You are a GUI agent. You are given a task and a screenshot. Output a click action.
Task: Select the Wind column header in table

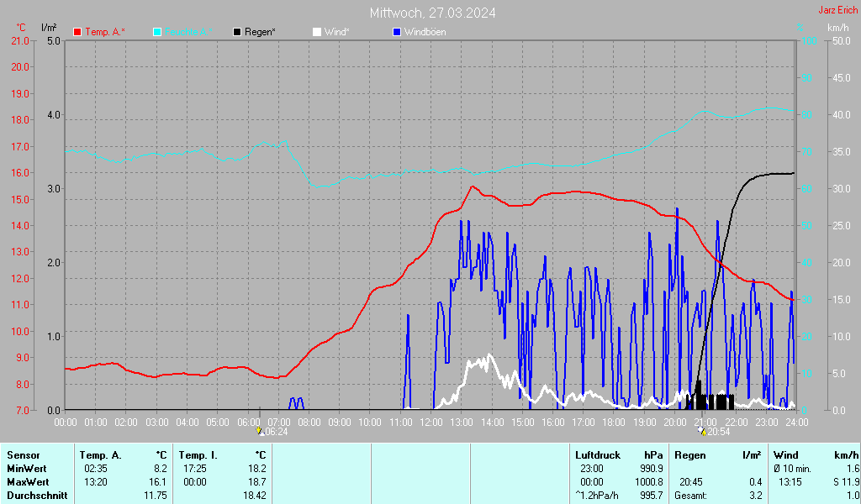pyautogui.click(x=785, y=455)
